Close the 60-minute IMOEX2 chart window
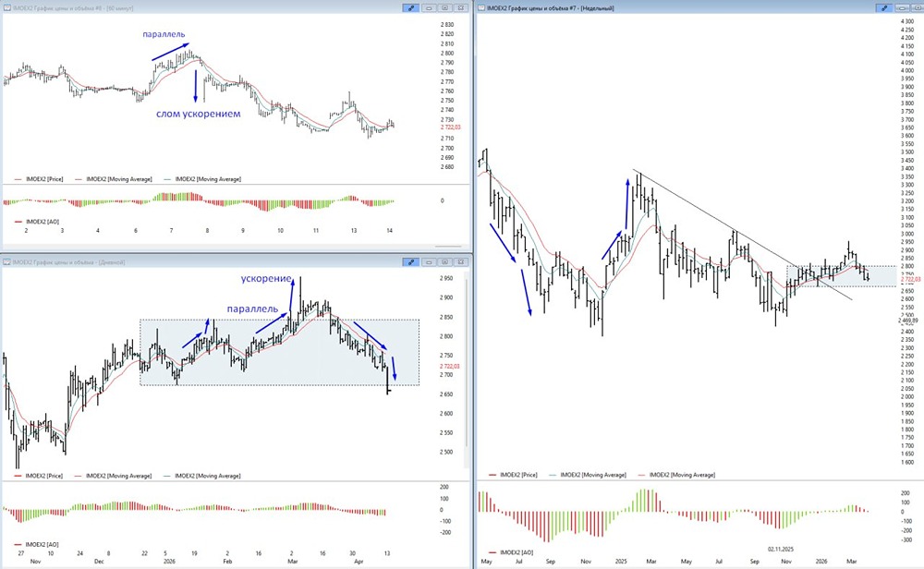Image resolution: width=924 pixels, height=569 pixels. pyautogui.click(x=461, y=8)
